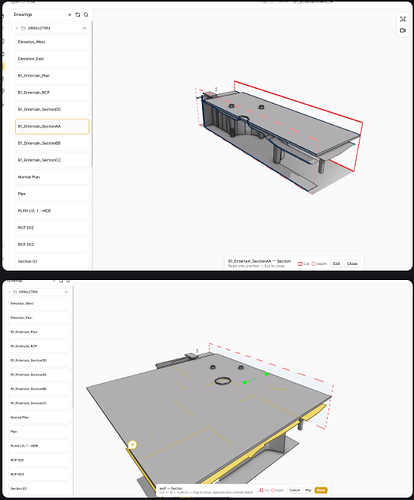Open Elevation_East in the bottom drawings list

point(39,318)
